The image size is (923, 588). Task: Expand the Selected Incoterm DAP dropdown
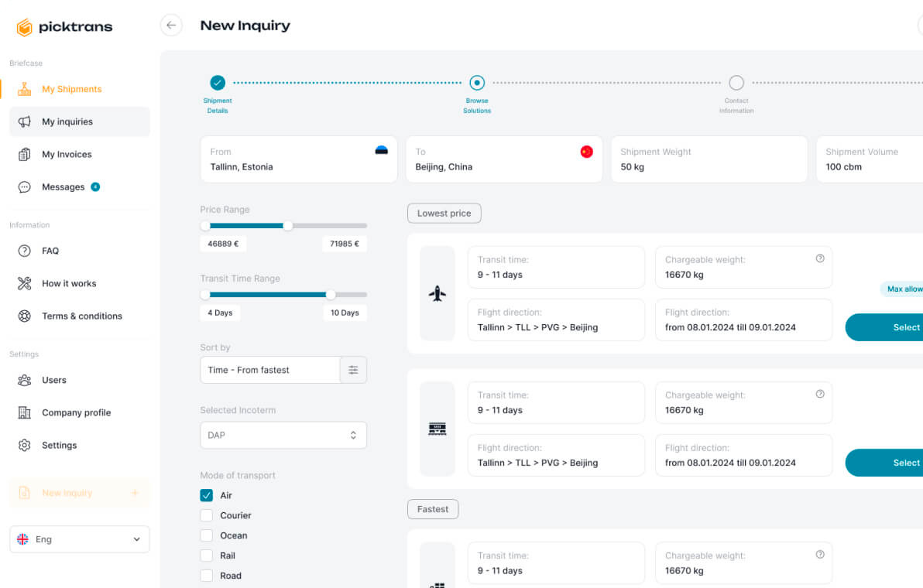pyautogui.click(x=283, y=435)
